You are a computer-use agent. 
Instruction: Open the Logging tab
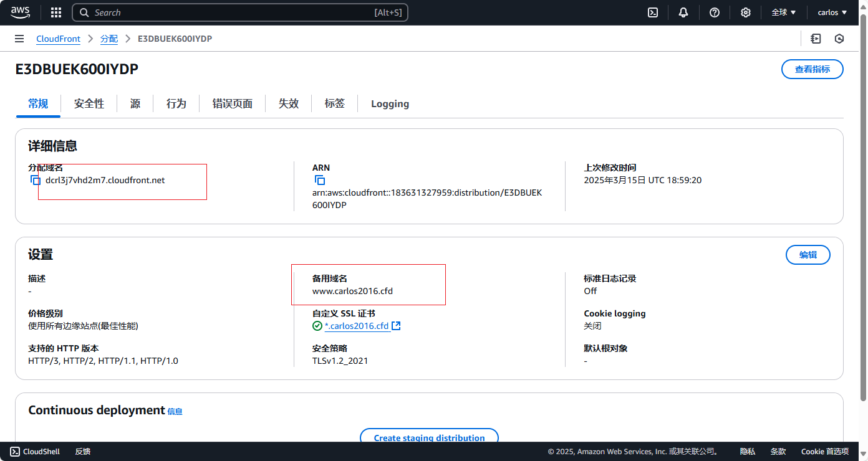[390, 104]
